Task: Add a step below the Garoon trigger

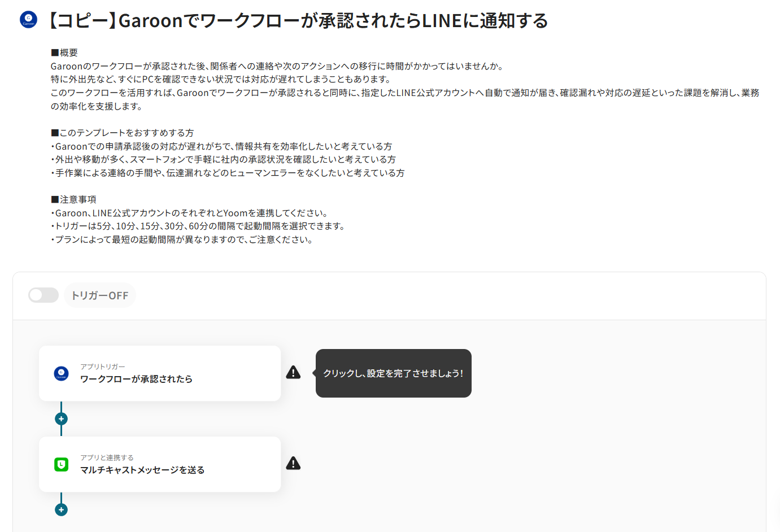Action: pos(61,419)
